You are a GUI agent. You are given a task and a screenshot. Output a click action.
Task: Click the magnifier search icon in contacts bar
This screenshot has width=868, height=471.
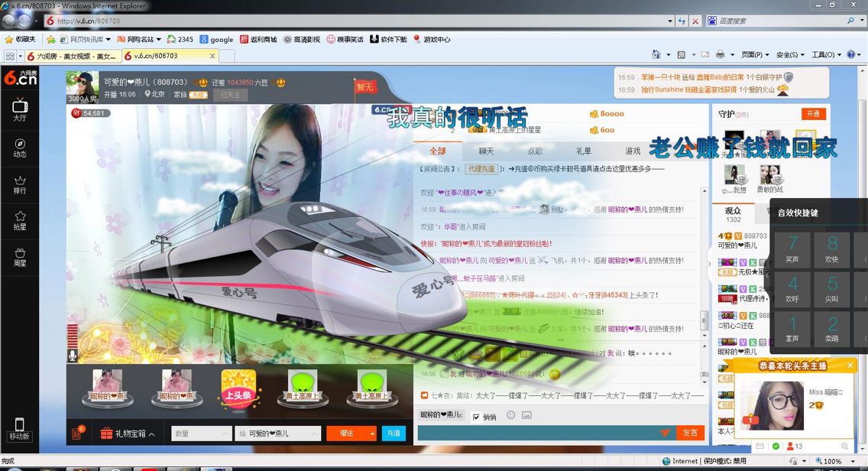pyautogui.click(x=844, y=446)
